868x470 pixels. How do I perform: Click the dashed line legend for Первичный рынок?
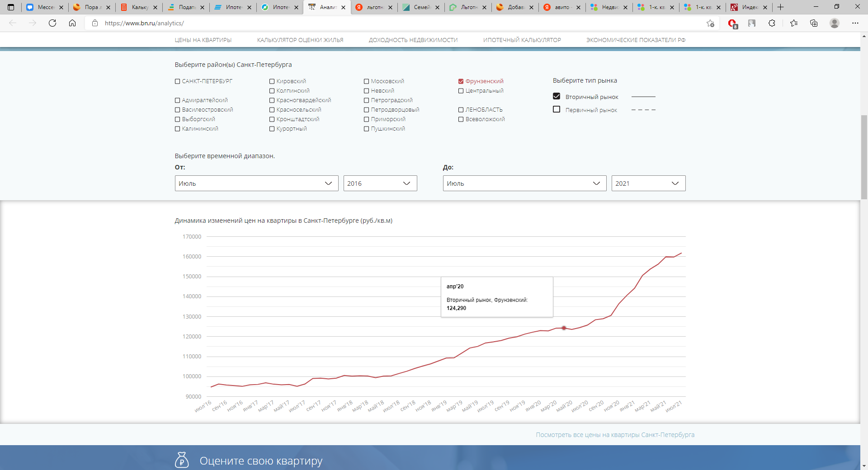(643, 110)
